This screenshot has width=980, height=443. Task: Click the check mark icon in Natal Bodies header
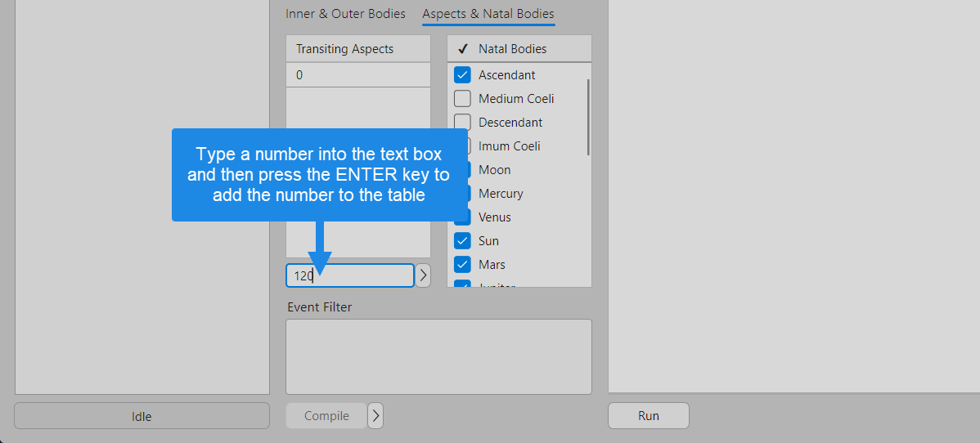[462, 49]
